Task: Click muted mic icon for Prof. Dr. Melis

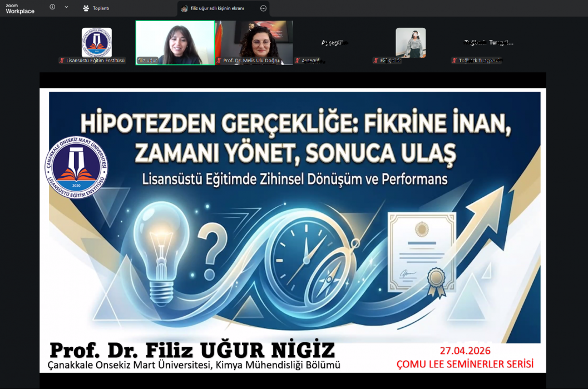Action: 219,61
